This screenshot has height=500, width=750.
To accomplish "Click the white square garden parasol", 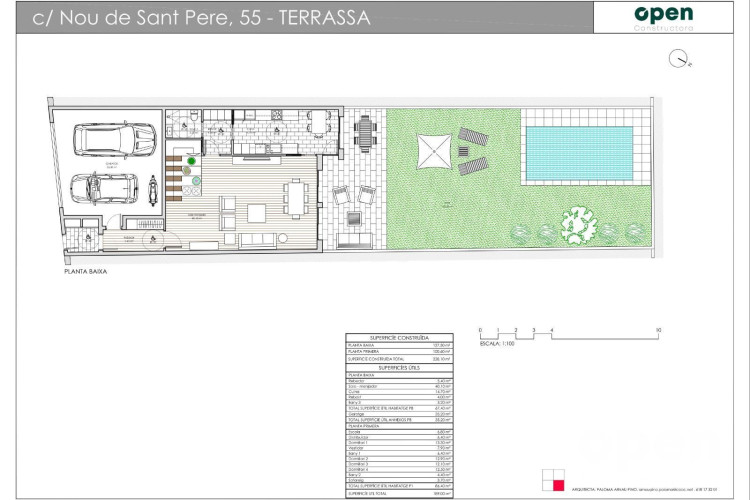I will pyautogui.click(x=434, y=153).
